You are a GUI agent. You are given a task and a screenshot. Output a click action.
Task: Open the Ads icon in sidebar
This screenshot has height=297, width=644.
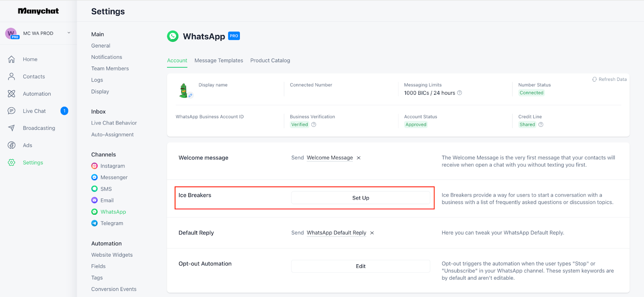point(11,145)
